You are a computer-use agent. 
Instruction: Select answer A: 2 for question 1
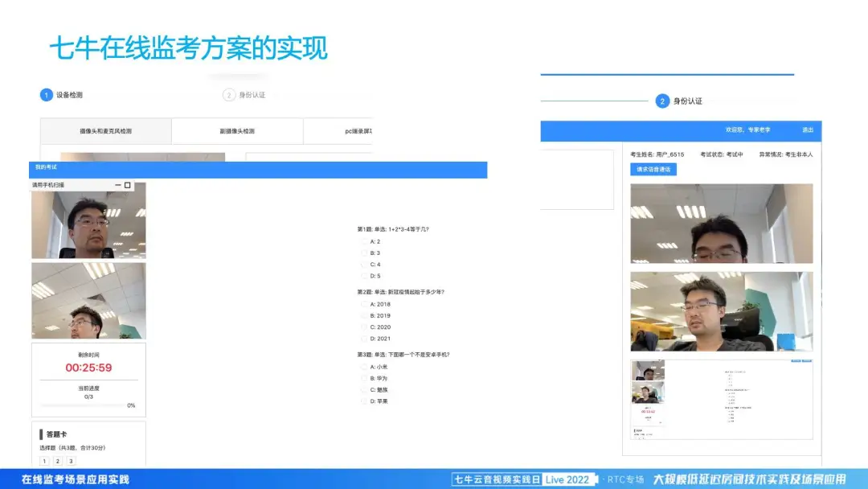[364, 241]
